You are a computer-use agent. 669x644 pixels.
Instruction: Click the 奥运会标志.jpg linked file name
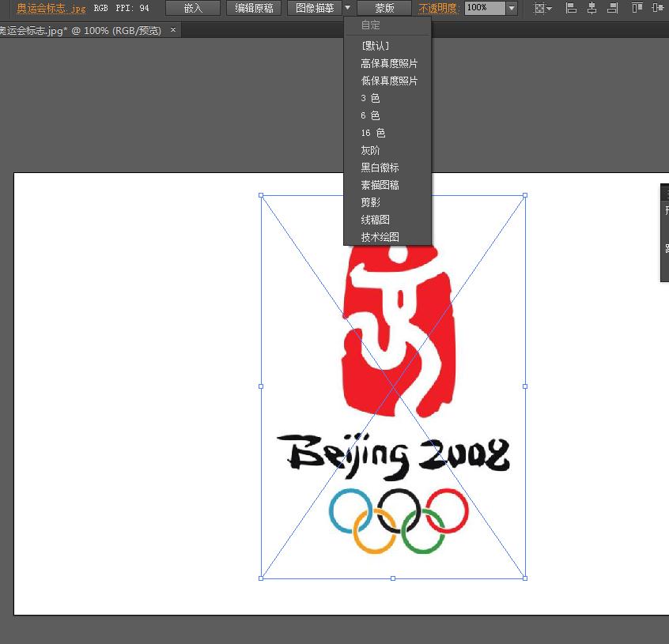point(51,8)
